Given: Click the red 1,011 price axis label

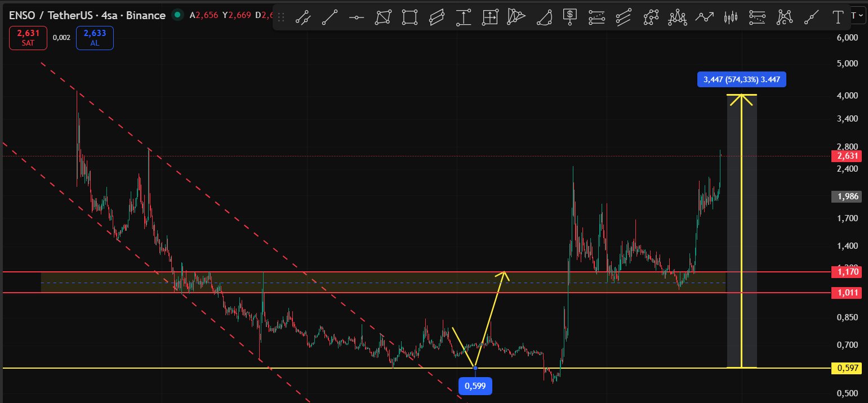Looking at the screenshot, I should click(847, 293).
